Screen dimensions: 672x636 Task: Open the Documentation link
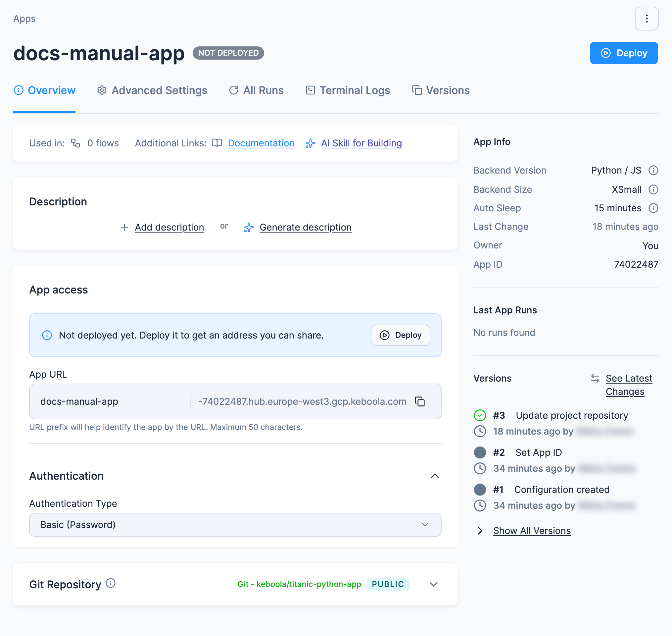261,143
